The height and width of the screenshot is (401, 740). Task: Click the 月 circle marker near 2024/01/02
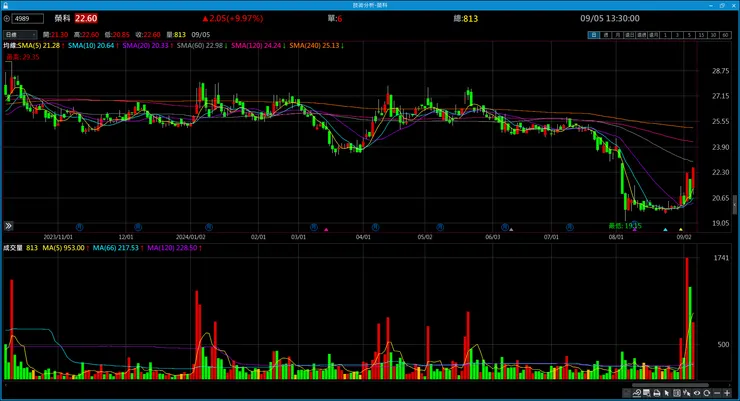pos(209,227)
